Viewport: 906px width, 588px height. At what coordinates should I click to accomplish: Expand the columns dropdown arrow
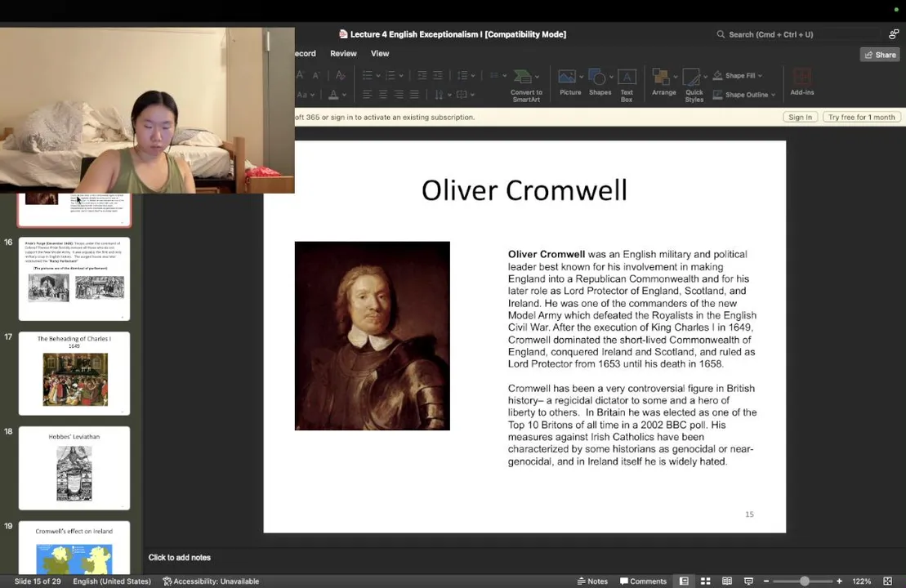pyautogui.click(x=504, y=76)
